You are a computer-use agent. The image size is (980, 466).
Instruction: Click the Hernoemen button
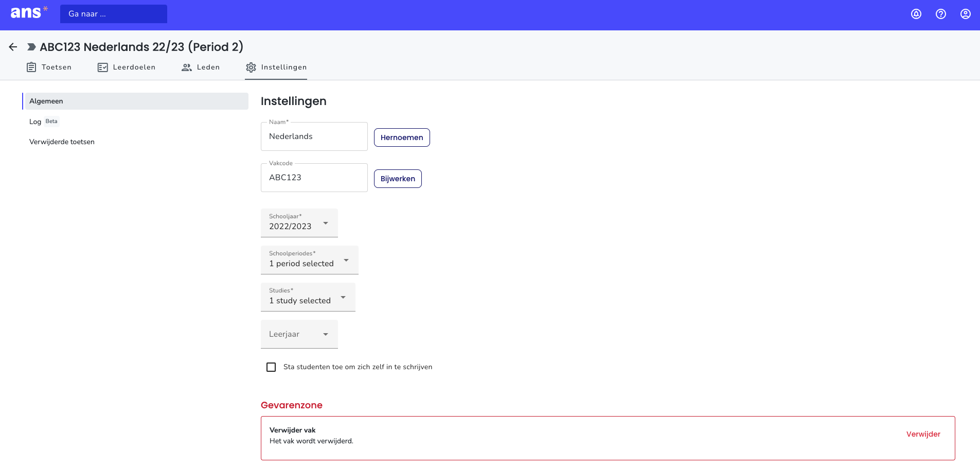click(x=402, y=137)
